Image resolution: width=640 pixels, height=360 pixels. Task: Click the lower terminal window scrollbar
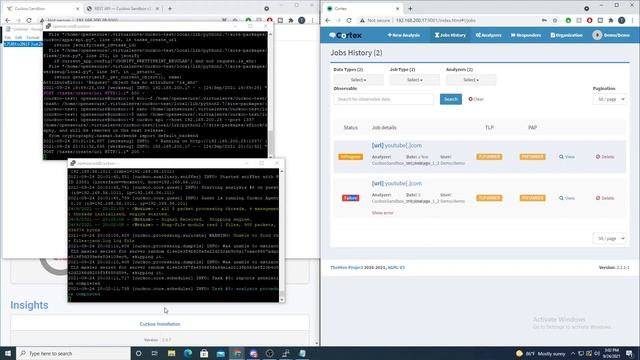click(x=282, y=235)
